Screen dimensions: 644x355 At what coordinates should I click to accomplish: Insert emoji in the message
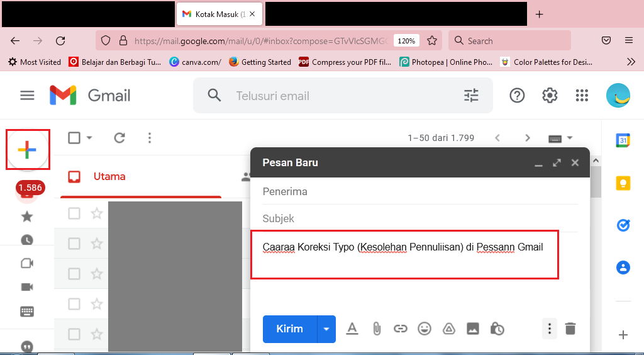425,329
